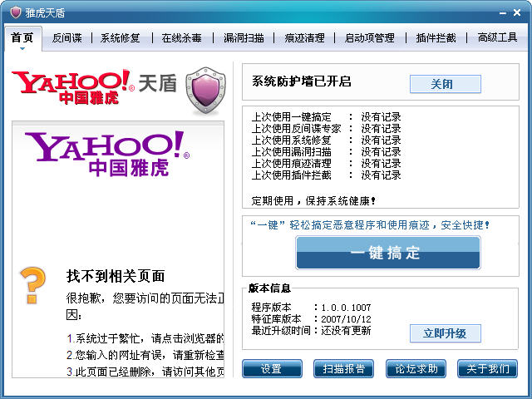Click the 定期使用，保持系统健康 text
532x399 pixels.
tap(313, 201)
